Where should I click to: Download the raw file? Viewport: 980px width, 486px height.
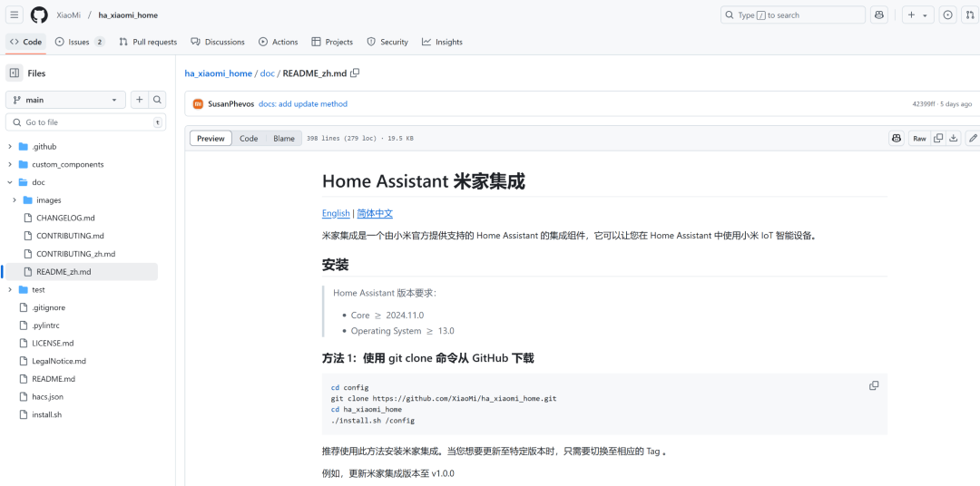click(x=953, y=138)
